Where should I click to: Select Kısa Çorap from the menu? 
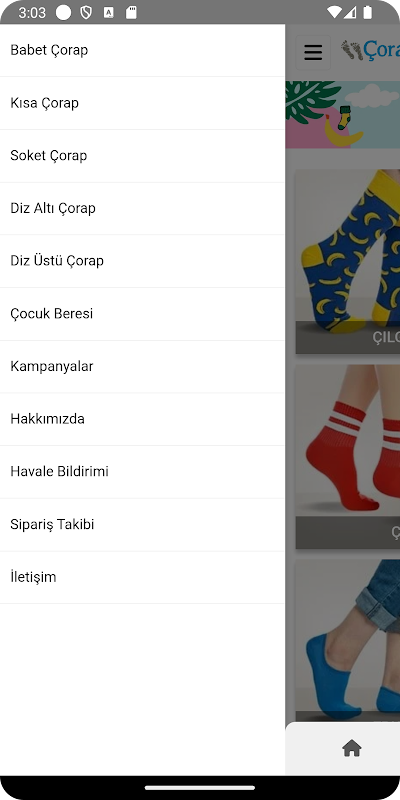point(142,103)
